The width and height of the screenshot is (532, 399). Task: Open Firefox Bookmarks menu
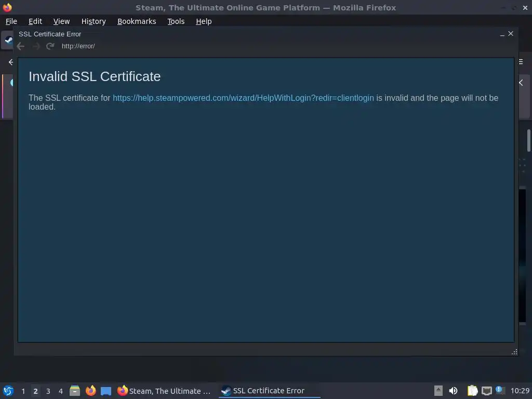pos(137,21)
